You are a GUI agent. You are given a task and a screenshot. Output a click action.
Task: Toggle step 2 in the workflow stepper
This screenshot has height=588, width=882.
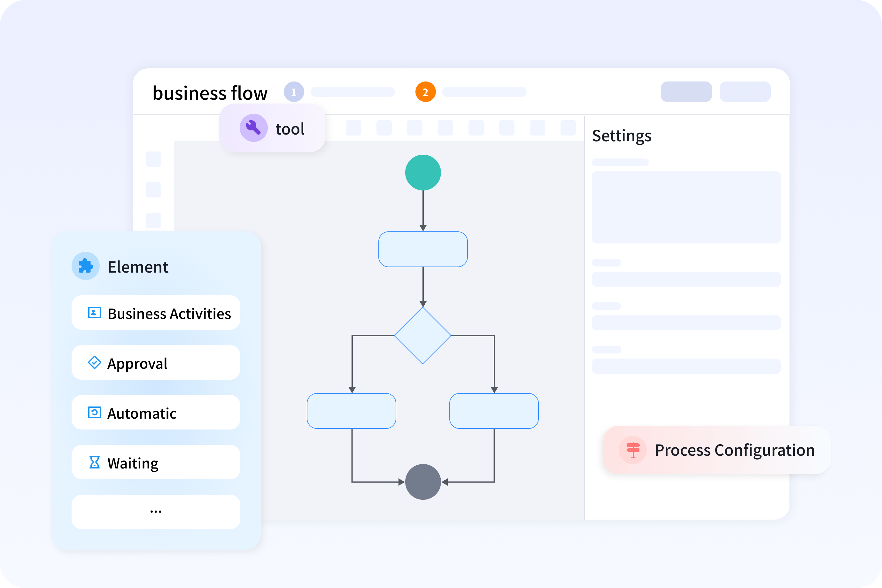click(426, 92)
